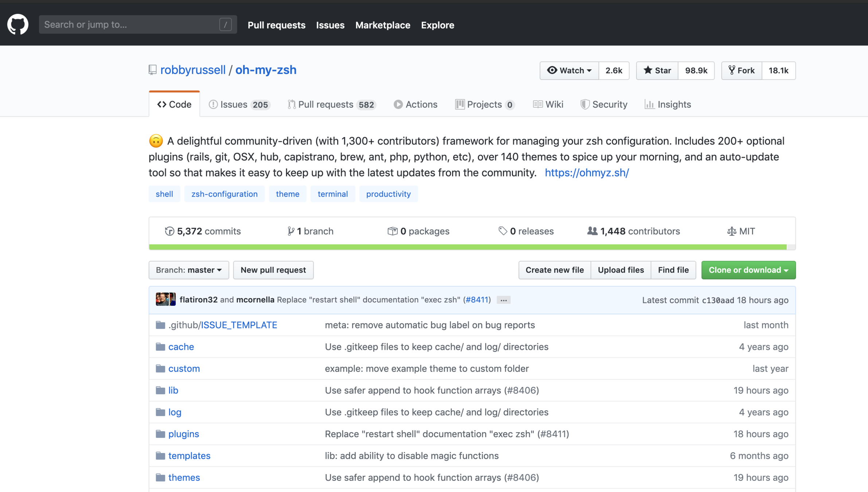Open the Watch notifications dropdown
Image resolution: width=868 pixels, height=492 pixels.
click(569, 70)
